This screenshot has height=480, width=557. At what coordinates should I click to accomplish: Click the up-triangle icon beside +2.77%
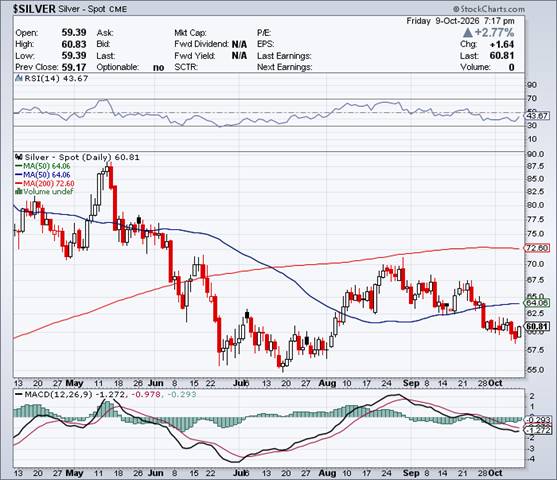pyautogui.click(x=468, y=33)
